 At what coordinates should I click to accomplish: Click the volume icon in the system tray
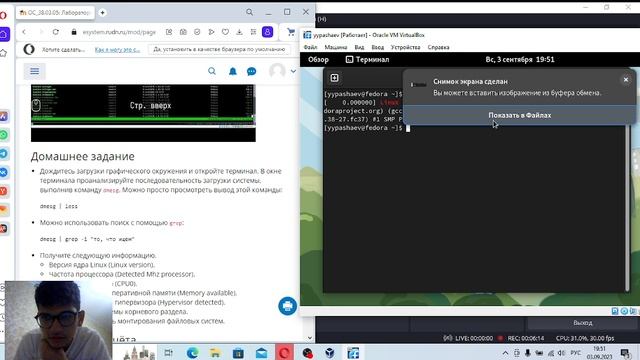click(x=561, y=353)
